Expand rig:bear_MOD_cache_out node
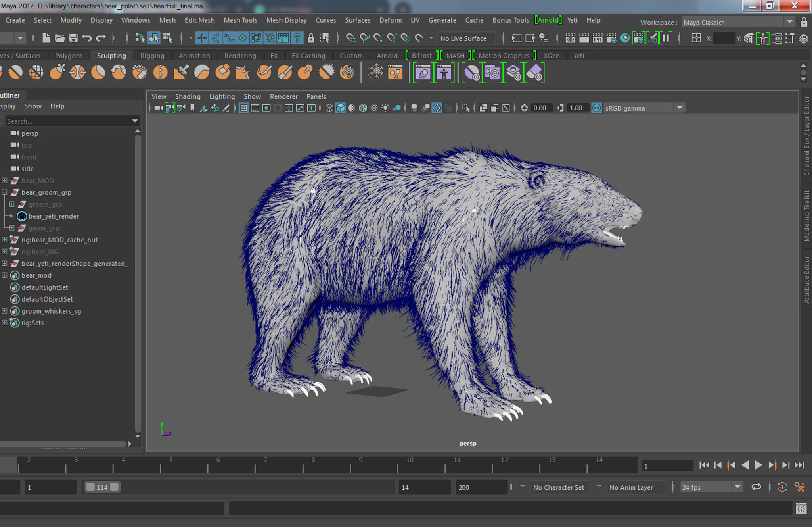This screenshot has height=527, width=812. click(x=4, y=240)
